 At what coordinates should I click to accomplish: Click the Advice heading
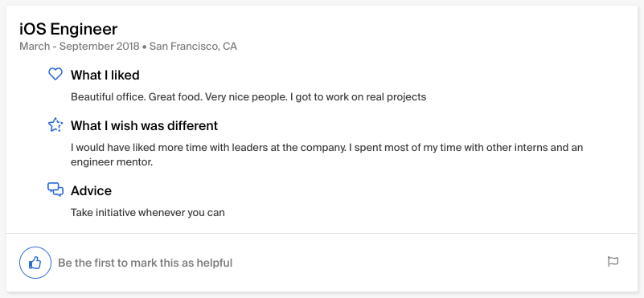91,191
